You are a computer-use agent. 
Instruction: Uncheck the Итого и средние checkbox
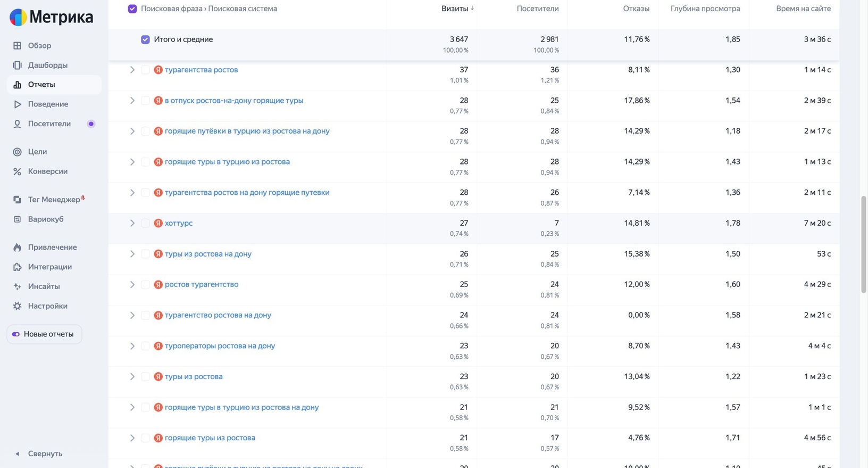pyautogui.click(x=145, y=39)
